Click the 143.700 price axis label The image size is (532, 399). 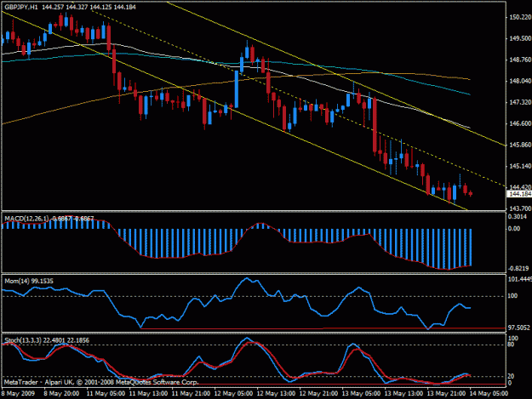click(520, 208)
